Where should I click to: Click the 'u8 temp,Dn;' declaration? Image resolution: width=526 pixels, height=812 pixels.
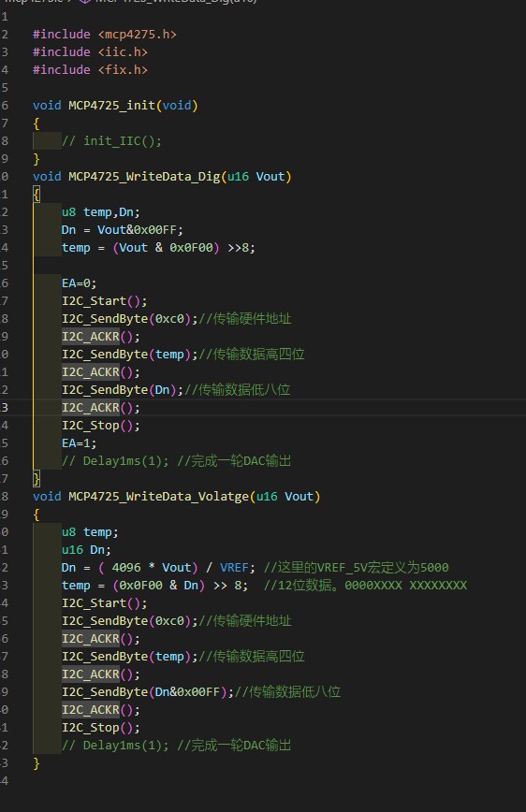[100, 211]
